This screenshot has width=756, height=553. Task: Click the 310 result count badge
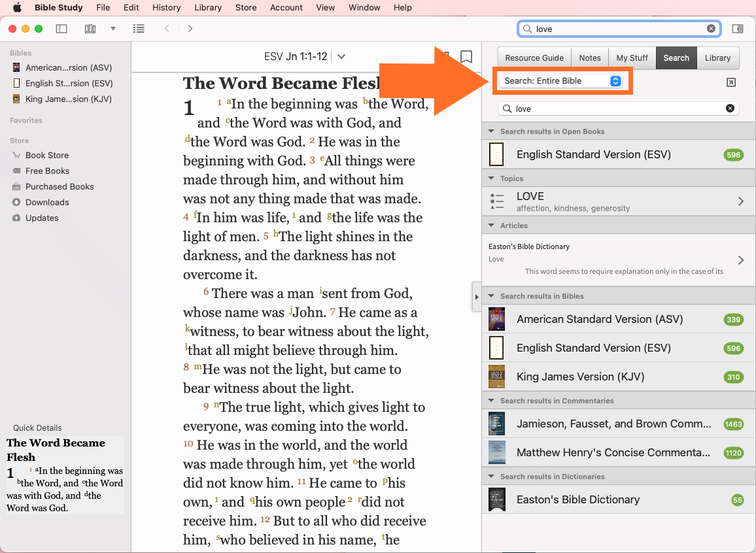coord(733,377)
